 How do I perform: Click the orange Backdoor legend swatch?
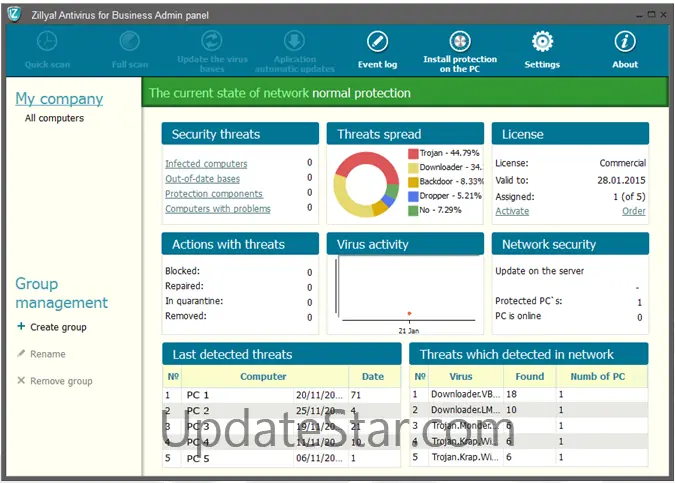point(413,182)
